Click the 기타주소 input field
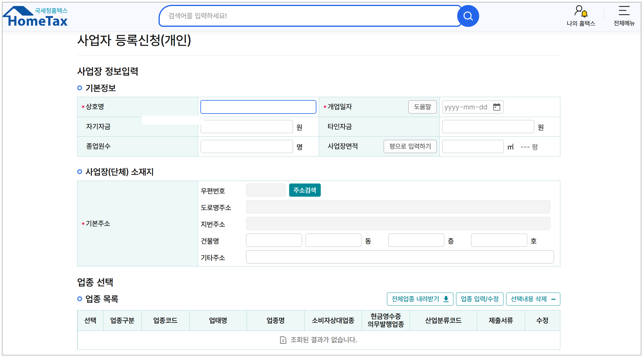This screenshot has width=644, height=357. coord(400,257)
